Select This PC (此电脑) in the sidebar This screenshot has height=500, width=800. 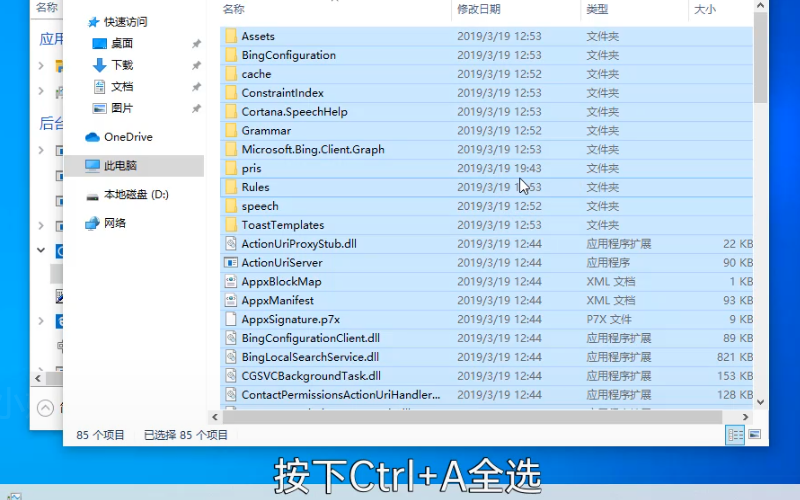120,166
